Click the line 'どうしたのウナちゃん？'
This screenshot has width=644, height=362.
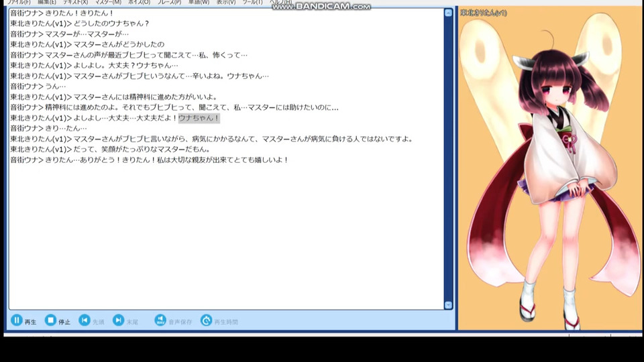80,23
